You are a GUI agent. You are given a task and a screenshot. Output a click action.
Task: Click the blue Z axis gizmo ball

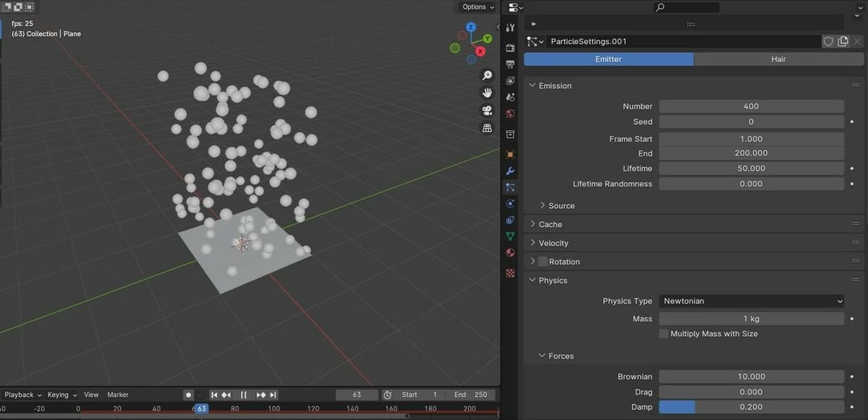[x=471, y=27]
